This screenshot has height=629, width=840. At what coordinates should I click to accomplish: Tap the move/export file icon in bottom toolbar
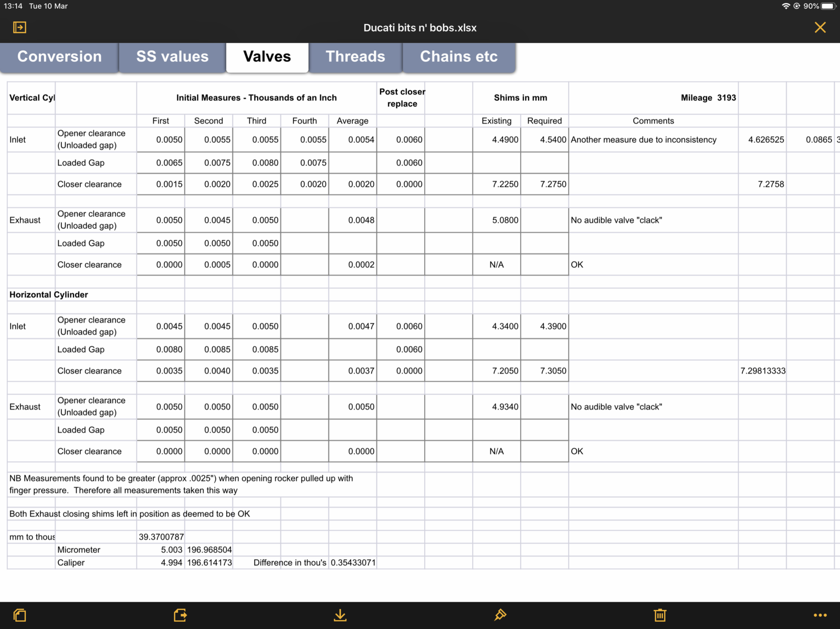[180, 615]
